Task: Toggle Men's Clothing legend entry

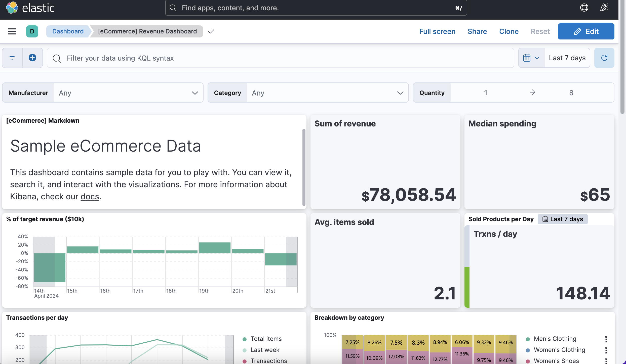Action: coord(555,339)
